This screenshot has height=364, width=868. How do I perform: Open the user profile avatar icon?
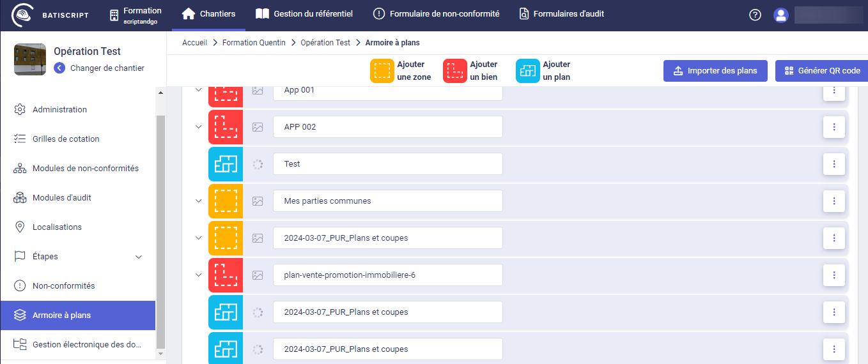click(x=780, y=15)
